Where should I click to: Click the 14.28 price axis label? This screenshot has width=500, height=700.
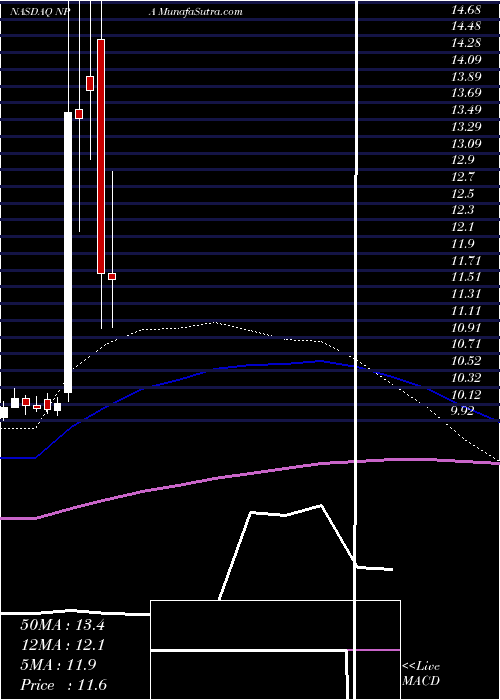tap(466, 43)
